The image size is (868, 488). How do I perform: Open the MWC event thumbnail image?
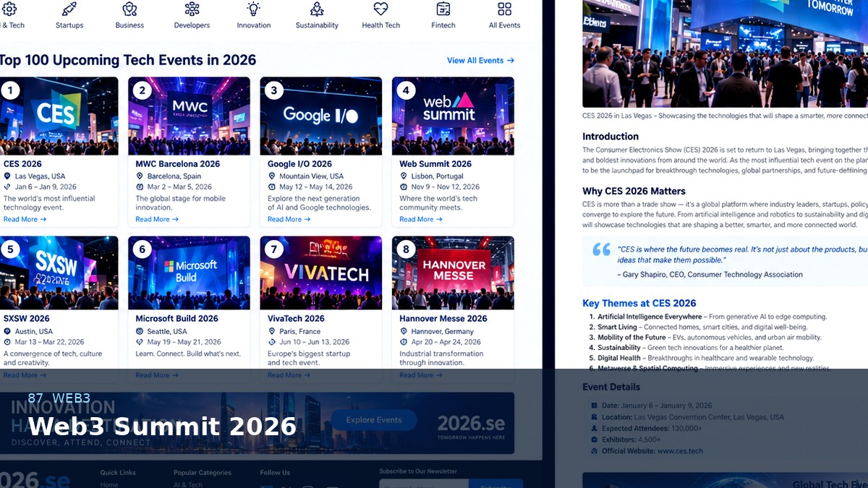[190, 116]
